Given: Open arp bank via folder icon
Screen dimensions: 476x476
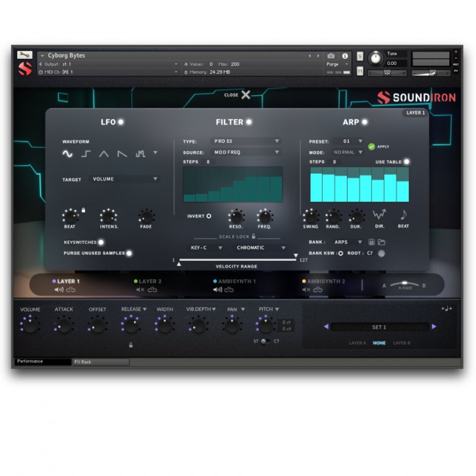Looking at the screenshot, I should 382,242.
